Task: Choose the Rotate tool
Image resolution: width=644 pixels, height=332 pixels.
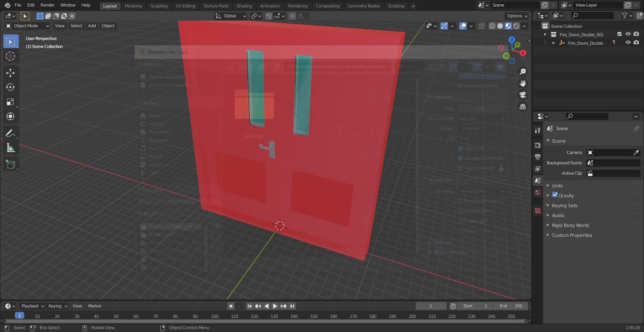Action: point(10,87)
